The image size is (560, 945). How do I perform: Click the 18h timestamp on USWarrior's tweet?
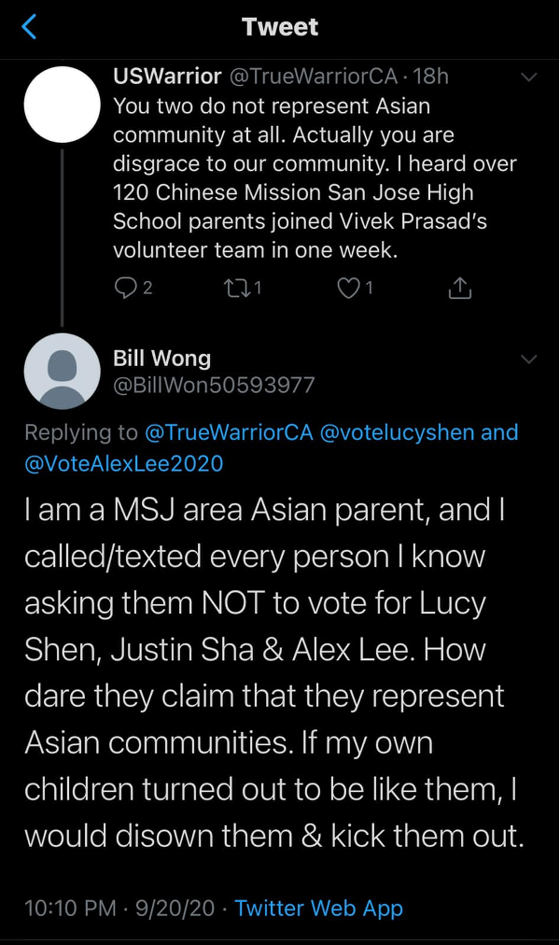430,76
